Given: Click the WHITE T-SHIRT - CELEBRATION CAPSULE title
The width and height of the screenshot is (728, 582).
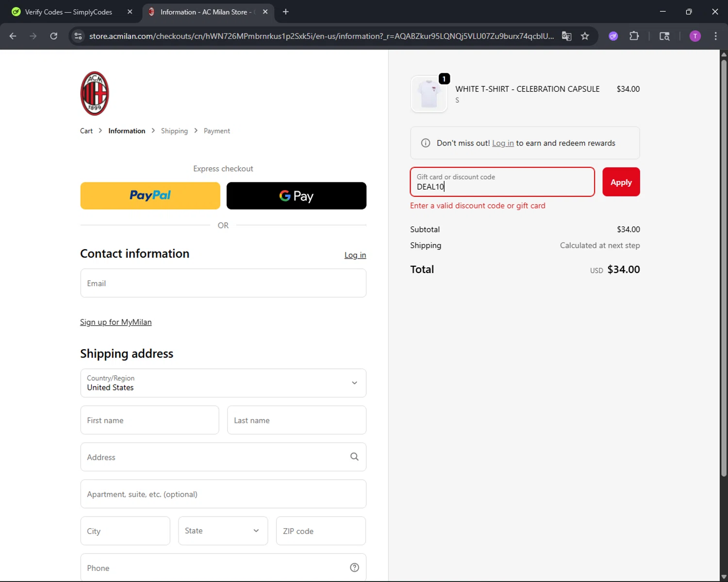Looking at the screenshot, I should pos(528,89).
